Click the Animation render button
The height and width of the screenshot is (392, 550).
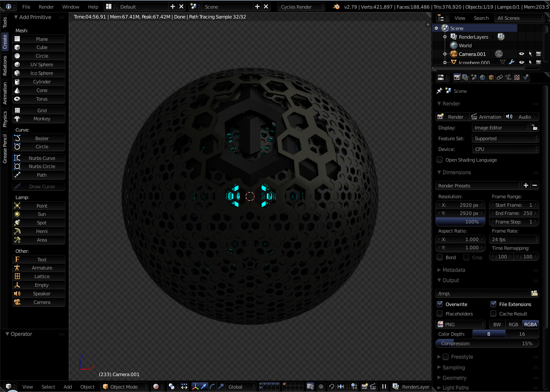[x=486, y=117]
